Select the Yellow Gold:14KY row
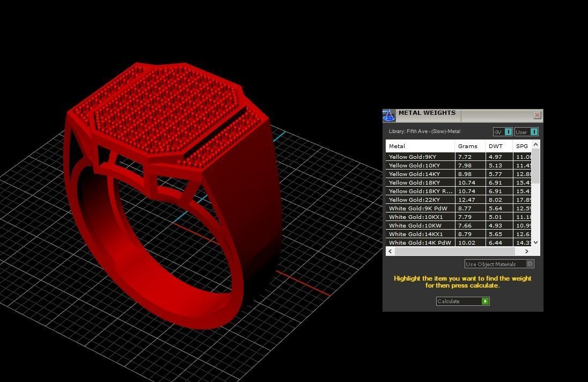Viewport: 588px width, 382px height. 458,174
